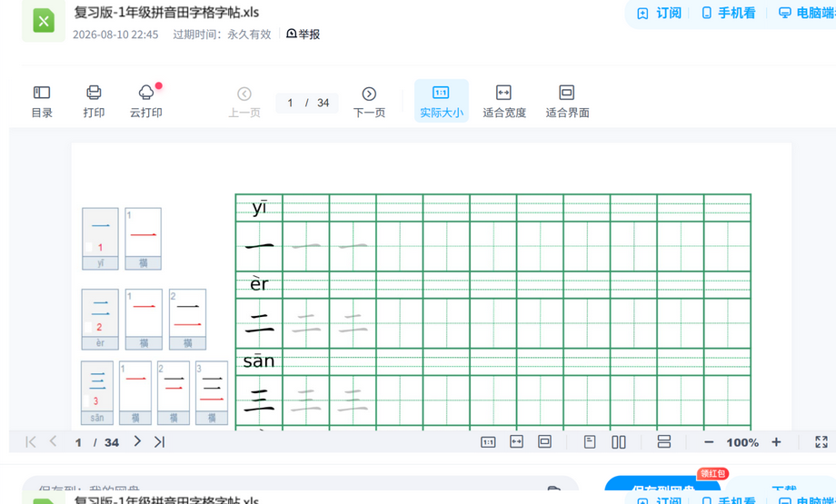This screenshot has width=836, height=504.
Task: Zoom out with the minus button
Action: [709, 442]
